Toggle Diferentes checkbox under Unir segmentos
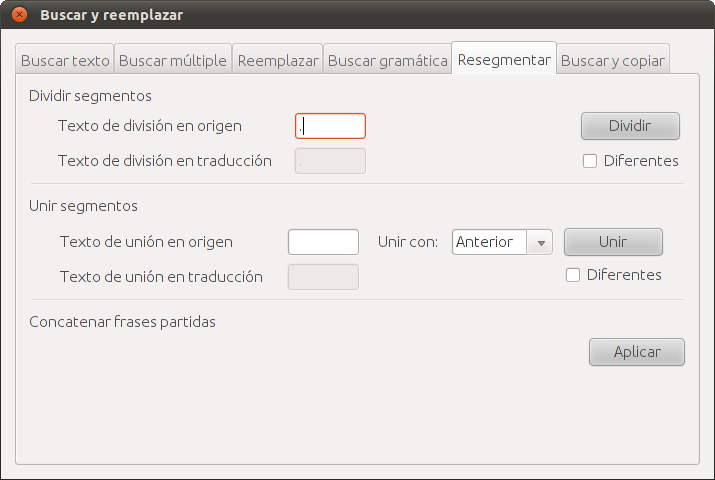This screenshot has width=715, height=480. click(573, 275)
